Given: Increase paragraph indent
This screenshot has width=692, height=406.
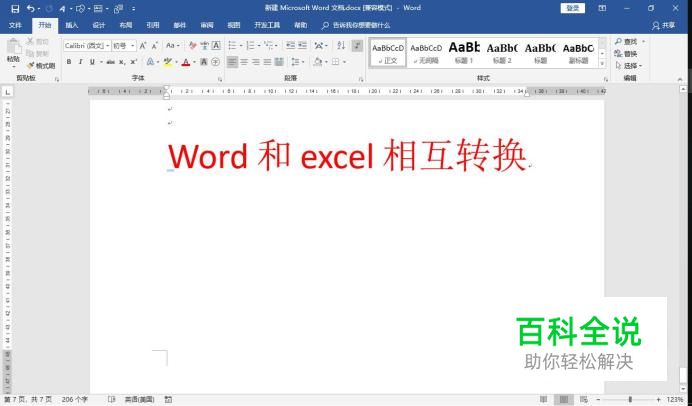Looking at the screenshot, I should 302,45.
